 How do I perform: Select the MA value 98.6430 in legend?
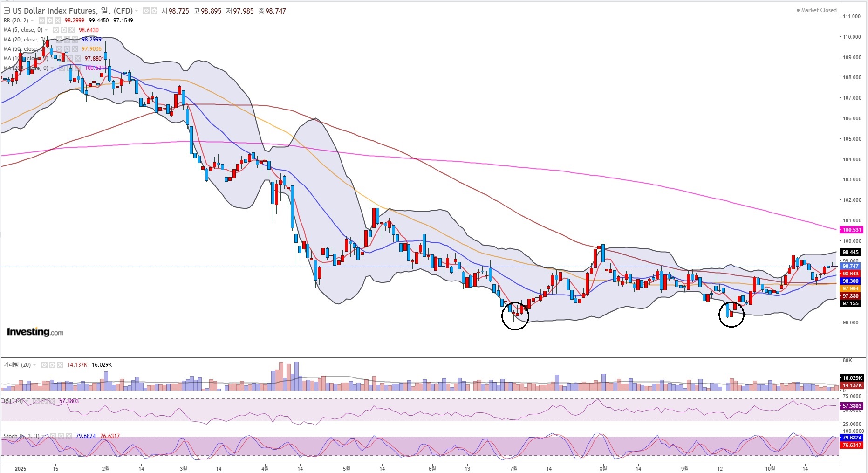pyautogui.click(x=89, y=30)
